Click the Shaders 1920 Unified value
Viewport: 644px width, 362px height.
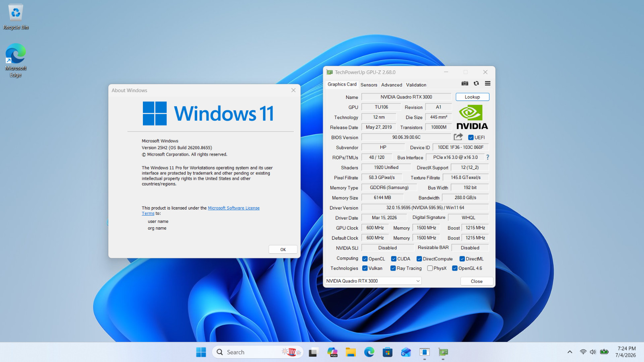point(386,167)
